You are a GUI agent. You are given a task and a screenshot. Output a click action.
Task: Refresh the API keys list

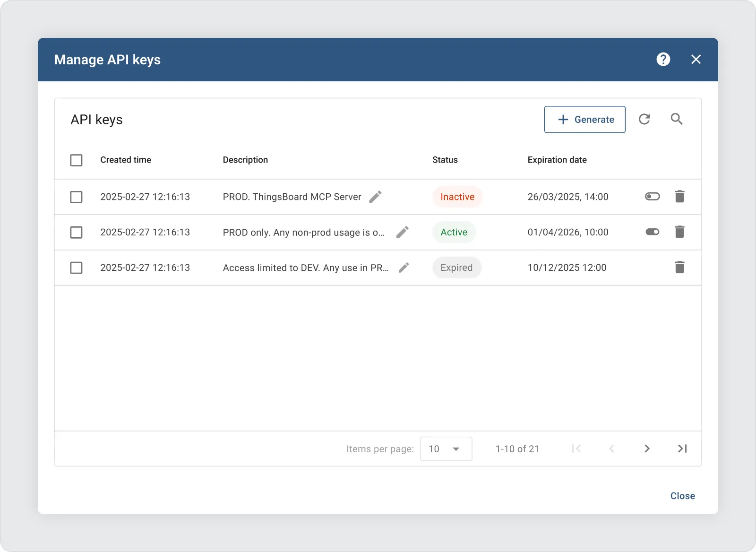644,119
